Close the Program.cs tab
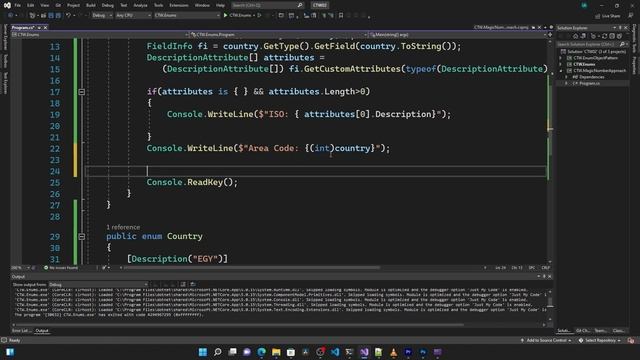 tap(45, 27)
